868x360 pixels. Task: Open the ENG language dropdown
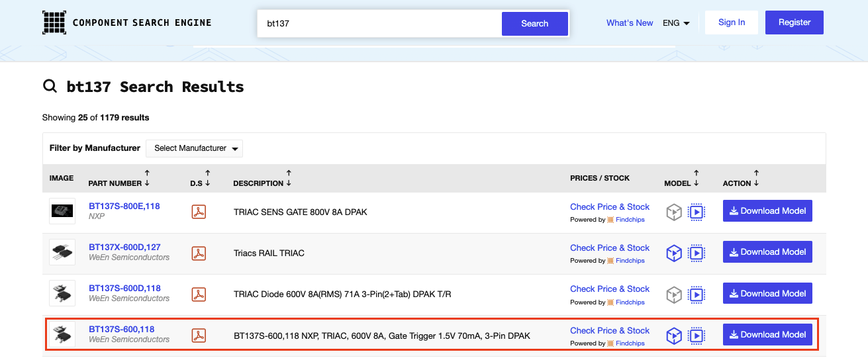click(676, 22)
